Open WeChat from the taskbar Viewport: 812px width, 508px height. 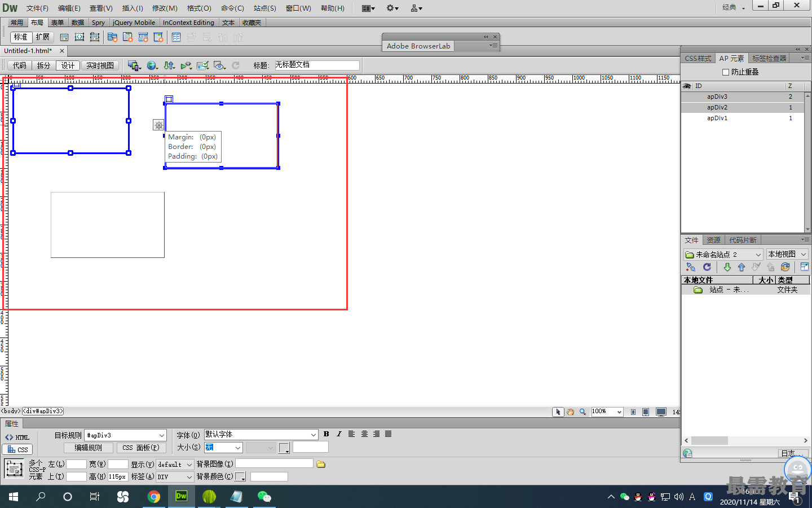point(264,496)
